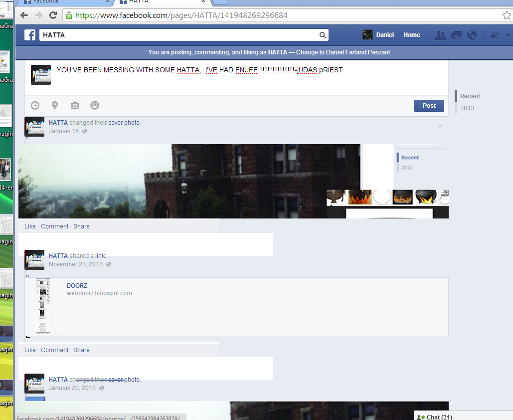Open the HATTA name on the shared link post
Viewport: 513px width, 420px height.
coord(58,256)
